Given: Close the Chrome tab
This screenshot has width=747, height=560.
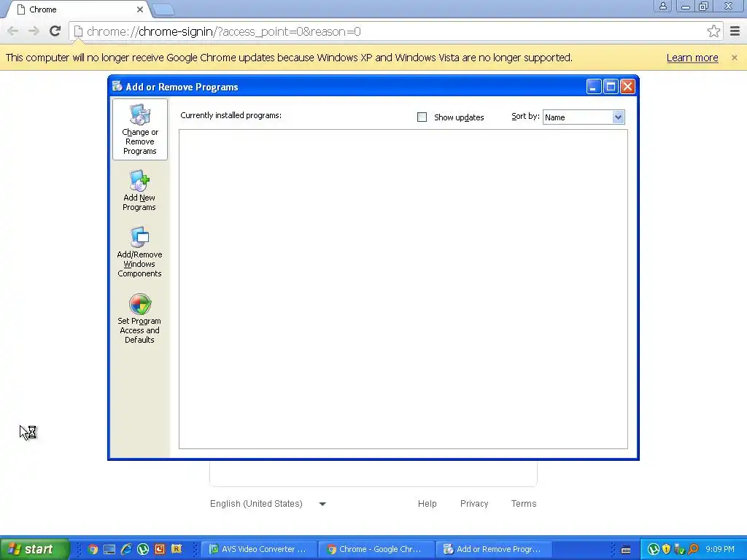Looking at the screenshot, I should tap(140, 9).
